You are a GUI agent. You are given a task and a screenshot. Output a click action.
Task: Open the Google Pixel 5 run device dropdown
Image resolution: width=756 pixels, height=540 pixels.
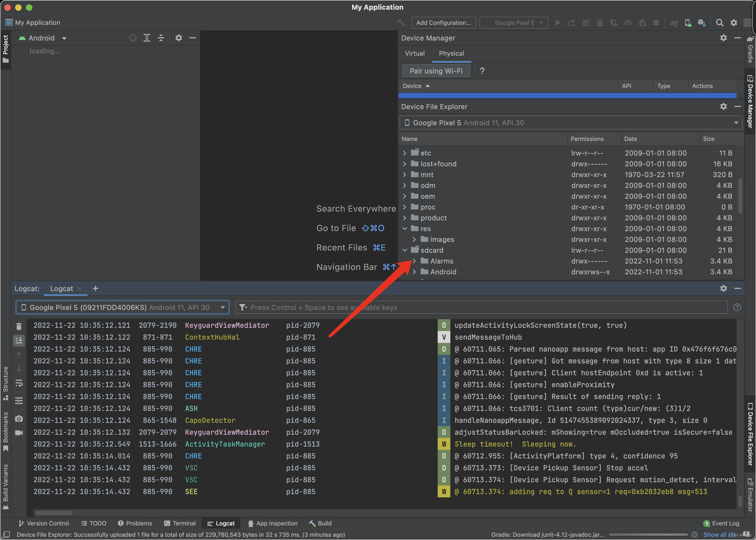514,23
